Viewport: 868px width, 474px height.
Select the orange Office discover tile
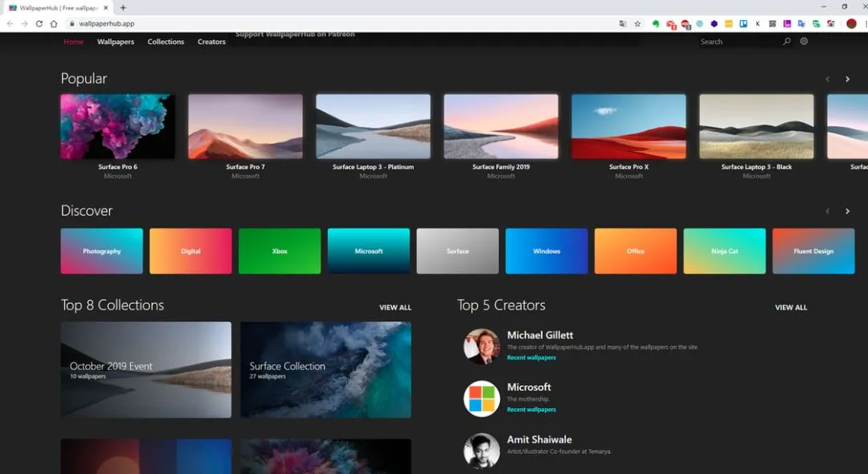(636, 251)
